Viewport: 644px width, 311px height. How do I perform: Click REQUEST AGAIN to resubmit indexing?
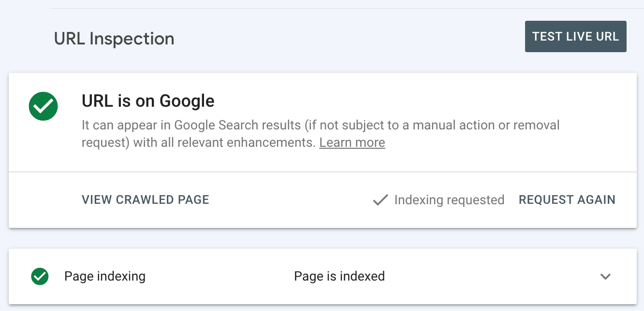coord(567,199)
